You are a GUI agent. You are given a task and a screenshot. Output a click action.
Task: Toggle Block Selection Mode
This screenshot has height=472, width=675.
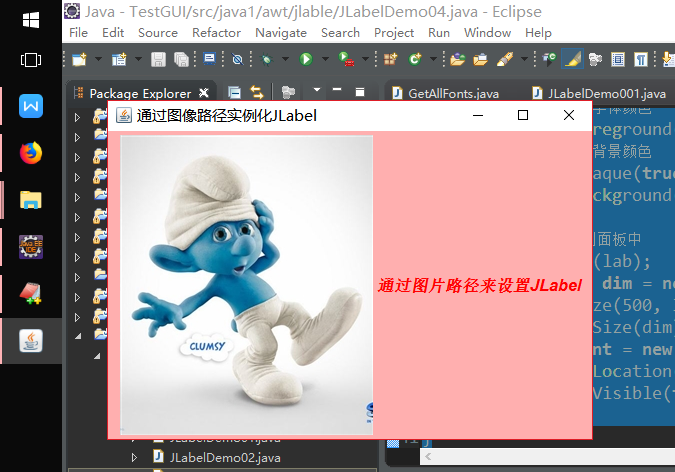click(618, 59)
